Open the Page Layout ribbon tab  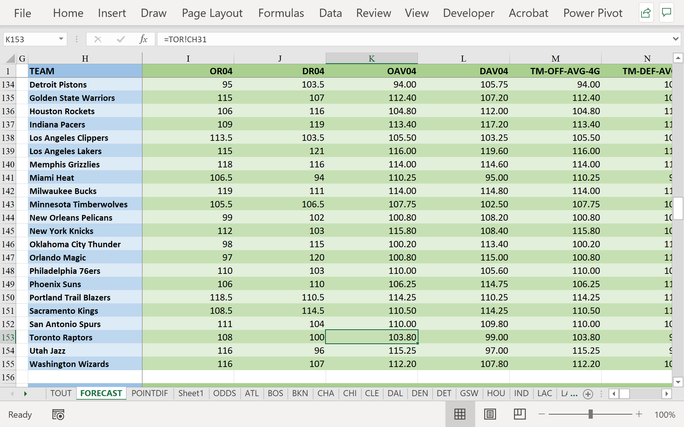[212, 13]
